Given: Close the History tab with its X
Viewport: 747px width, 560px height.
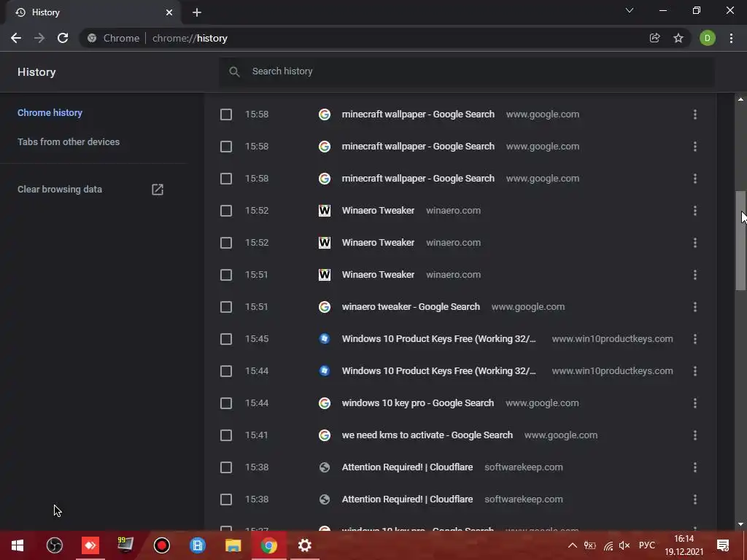Looking at the screenshot, I should pyautogui.click(x=169, y=12).
